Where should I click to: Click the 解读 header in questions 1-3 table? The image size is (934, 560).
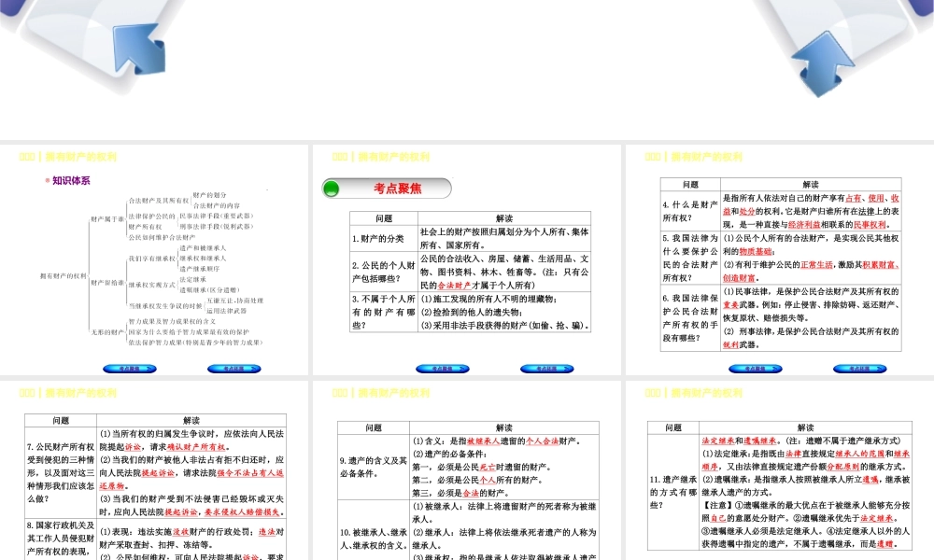(x=504, y=218)
